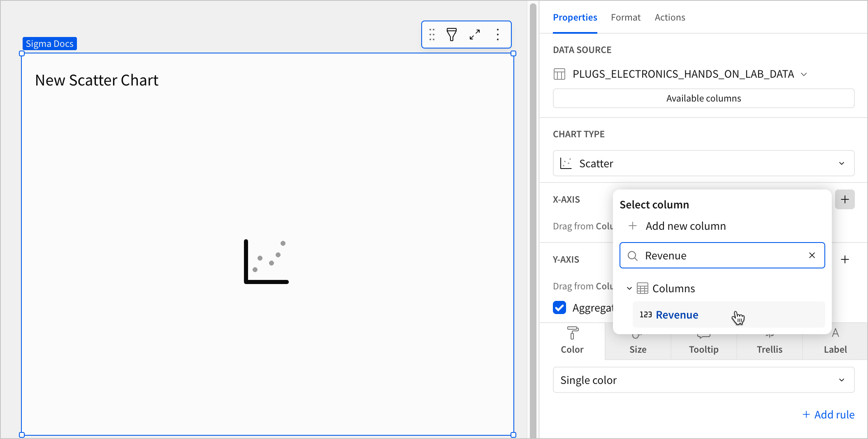Switch to the Actions tab
This screenshot has height=439, width=868.
(670, 17)
